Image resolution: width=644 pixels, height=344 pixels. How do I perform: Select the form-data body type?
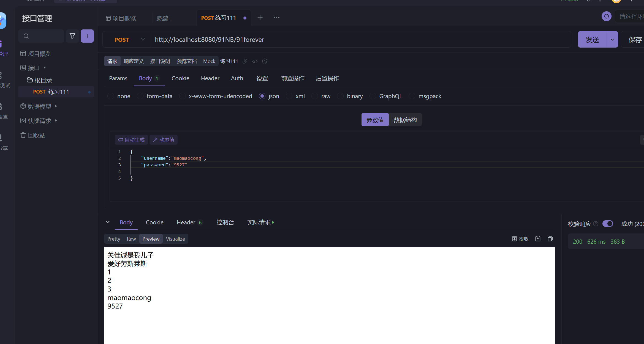coord(140,96)
